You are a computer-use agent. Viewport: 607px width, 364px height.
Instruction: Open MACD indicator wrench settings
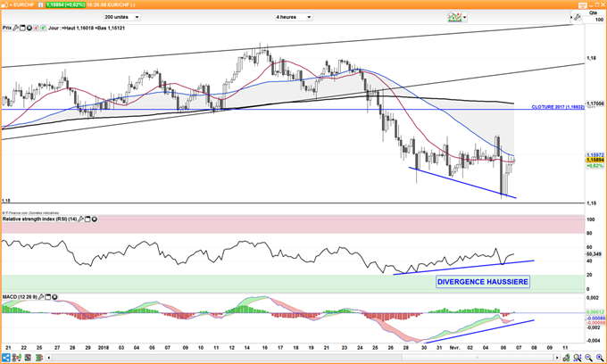click(41, 297)
